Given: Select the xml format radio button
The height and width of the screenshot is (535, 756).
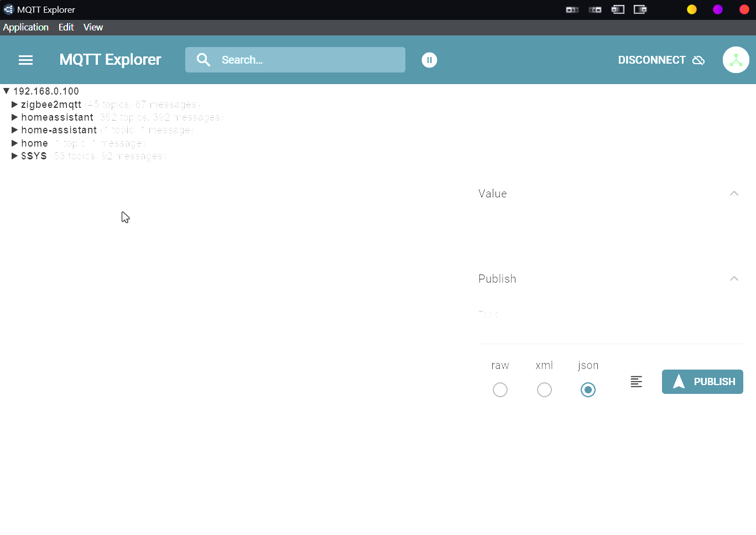Looking at the screenshot, I should (x=544, y=389).
